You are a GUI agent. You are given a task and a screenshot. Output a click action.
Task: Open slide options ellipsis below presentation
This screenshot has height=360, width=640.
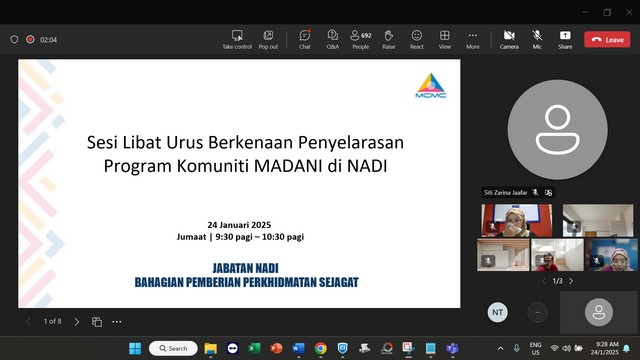pos(117,322)
